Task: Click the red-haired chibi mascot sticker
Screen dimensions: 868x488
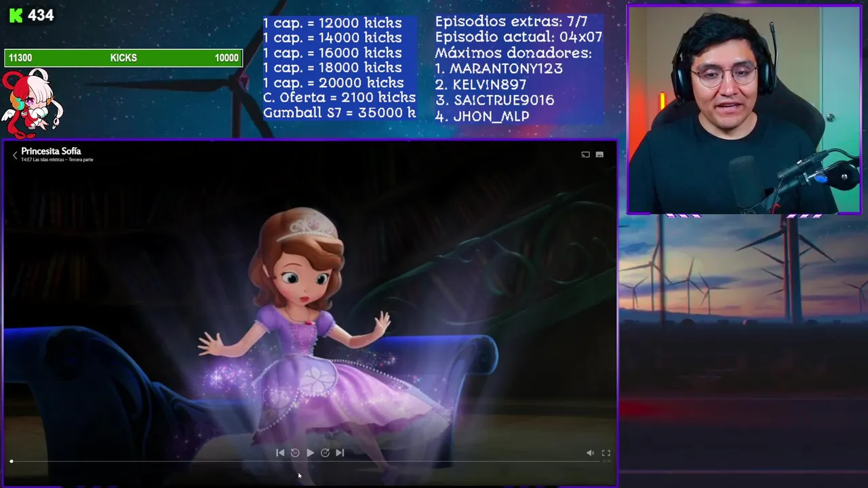Action: pos(32,102)
